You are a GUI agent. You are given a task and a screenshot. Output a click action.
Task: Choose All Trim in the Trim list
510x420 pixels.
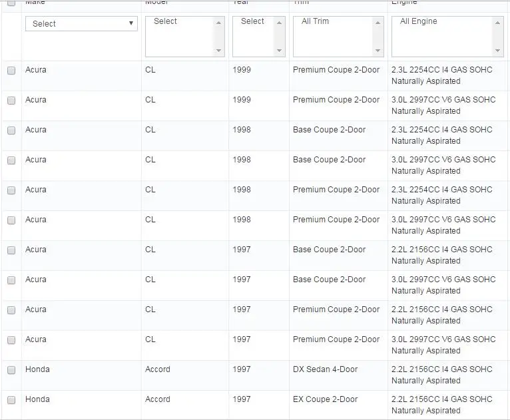(x=315, y=21)
